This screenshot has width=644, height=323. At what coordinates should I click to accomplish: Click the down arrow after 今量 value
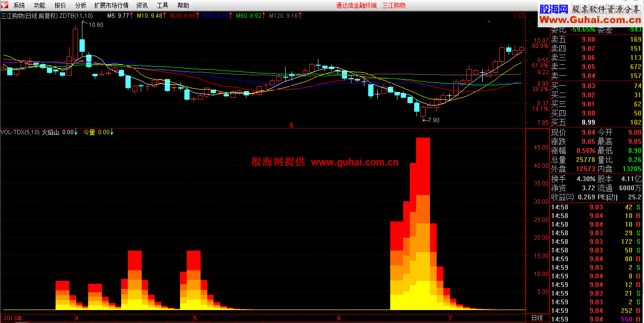pos(112,132)
